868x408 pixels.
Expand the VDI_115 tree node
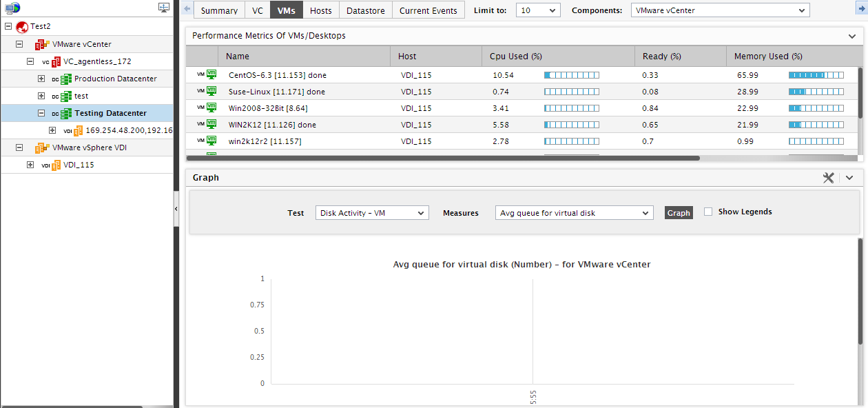pyautogui.click(x=30, y=165)
